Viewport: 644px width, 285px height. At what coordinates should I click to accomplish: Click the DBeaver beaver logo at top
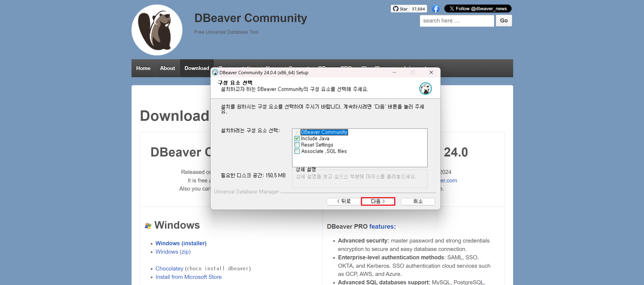point(157,30)
